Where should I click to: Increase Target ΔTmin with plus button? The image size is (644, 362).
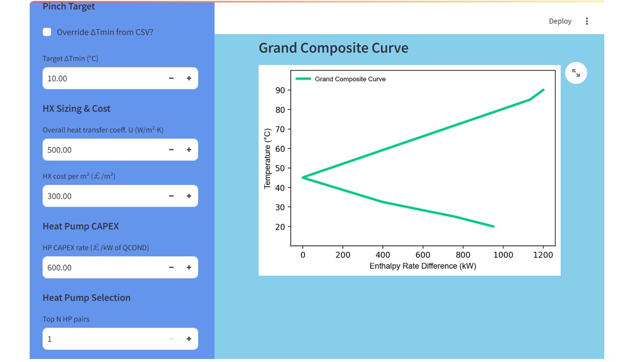click(189, 78)
